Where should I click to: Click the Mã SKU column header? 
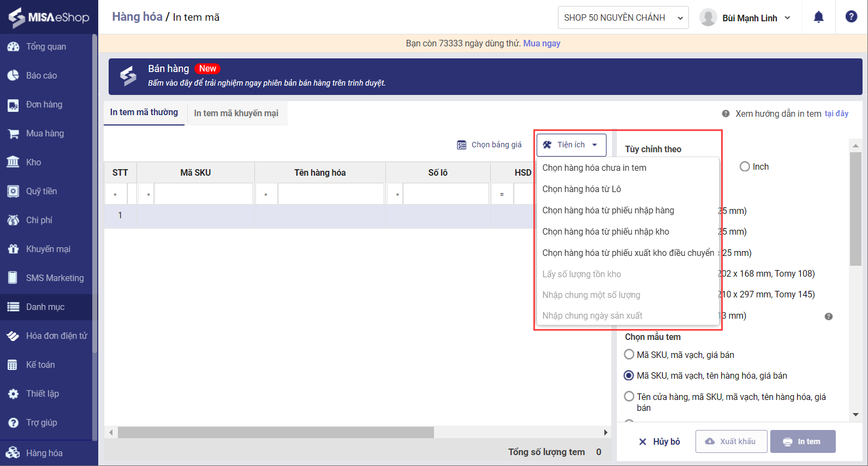pyautogui.click(x=195, y=173)
